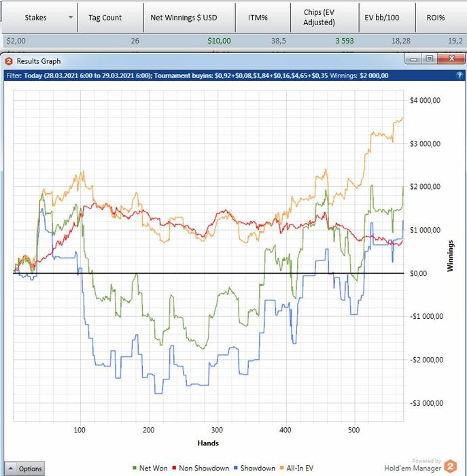Screen dimensions: 467x476
Task: Click the 3 593 chips EV value
Action: pos(345,41)
